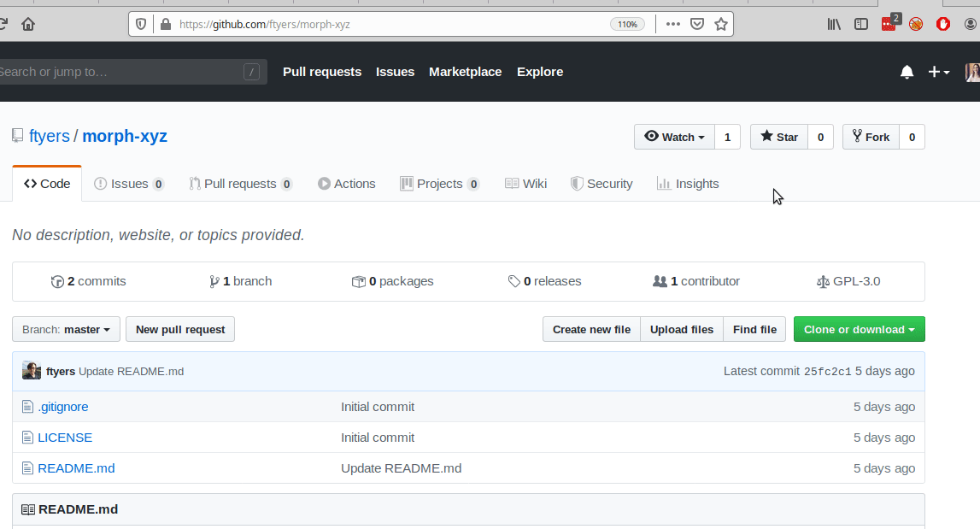
Task: Click the 110% zoom level indicator
Action: 627,25
